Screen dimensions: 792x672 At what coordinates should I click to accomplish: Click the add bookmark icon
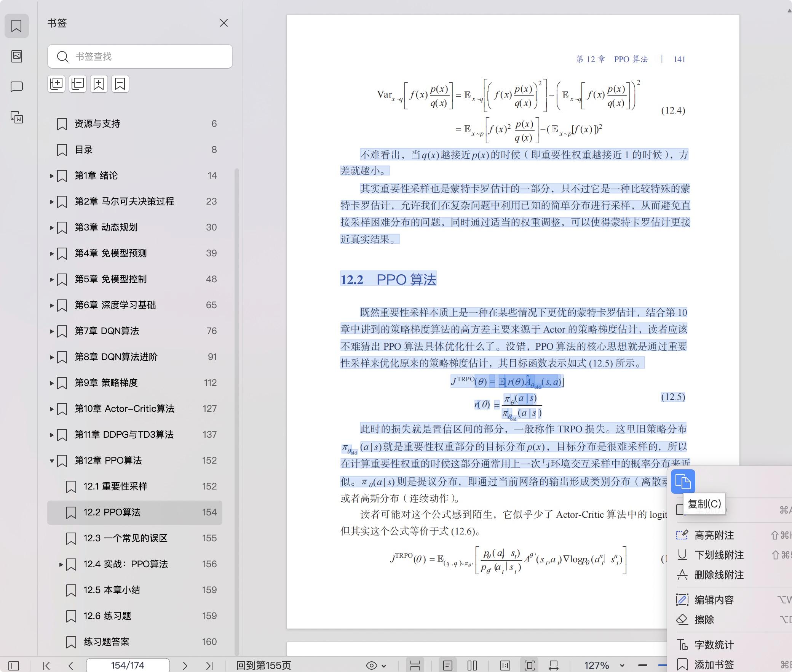[x=99, y=84]
